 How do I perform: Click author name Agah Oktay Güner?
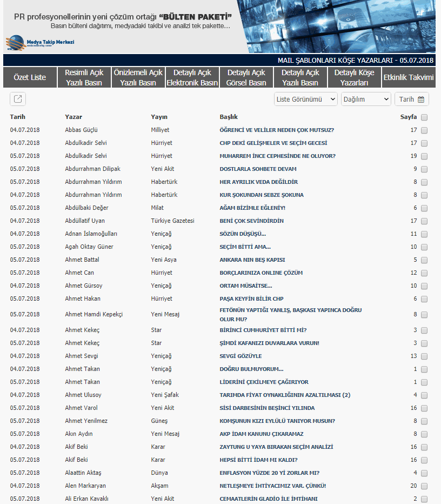pyautogui.click(x=89, y=247)
